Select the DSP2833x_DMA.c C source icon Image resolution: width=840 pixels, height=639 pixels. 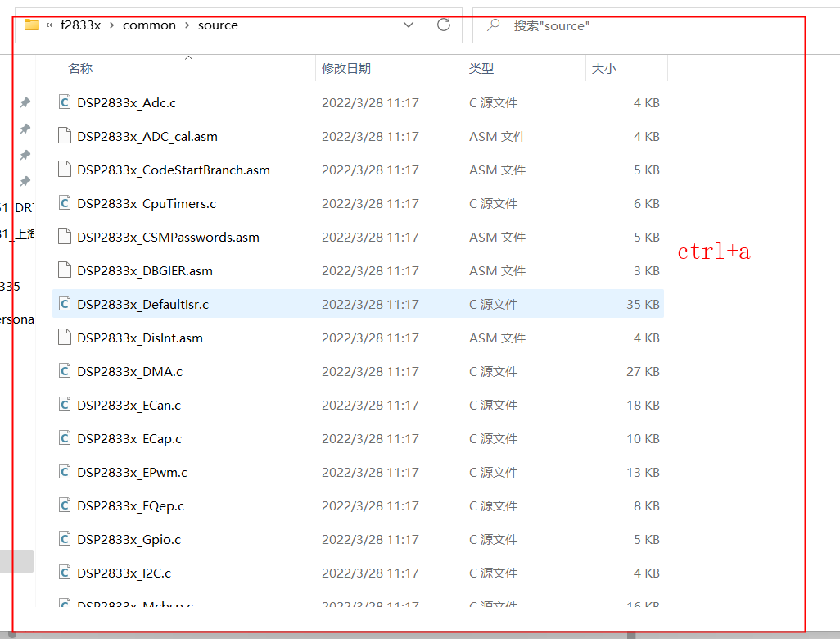point(65,371)
